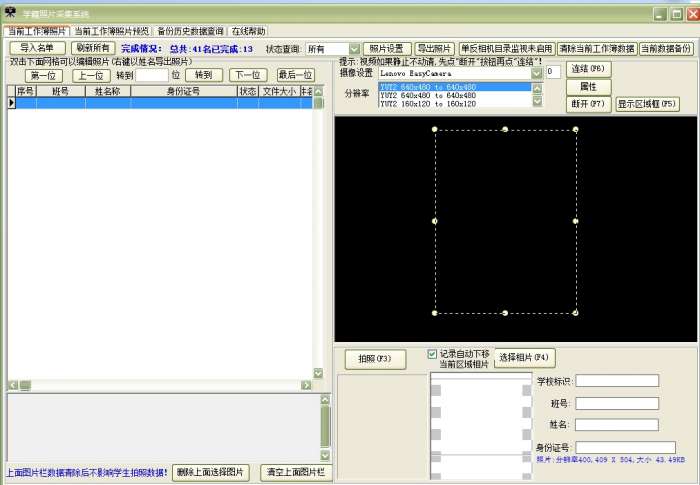Open the 备份历史数据查询 tab
This screenshot has height=485, width=700.
point(190,31)
